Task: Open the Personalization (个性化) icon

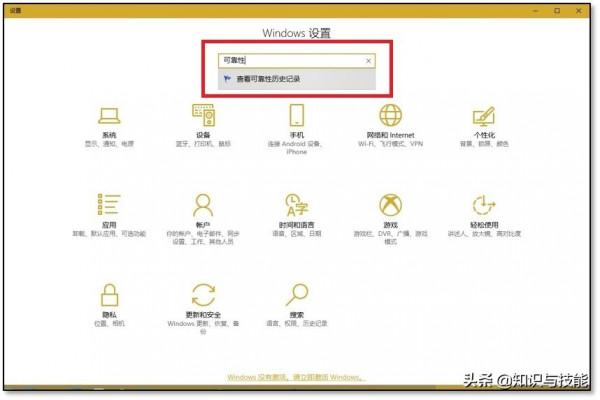Action: (484, 116)
